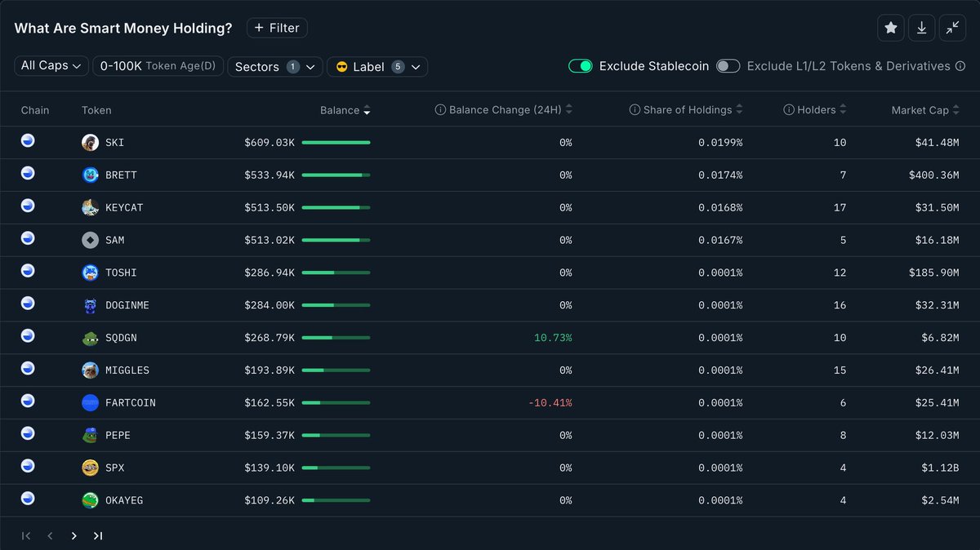
Task: Click the TOSHI balance bar
Action: coord(336,273)
